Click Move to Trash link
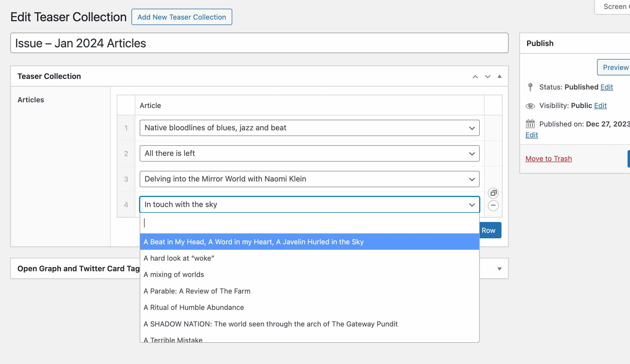This screenshot has height=364, width=630. click(x=548, y=159)
